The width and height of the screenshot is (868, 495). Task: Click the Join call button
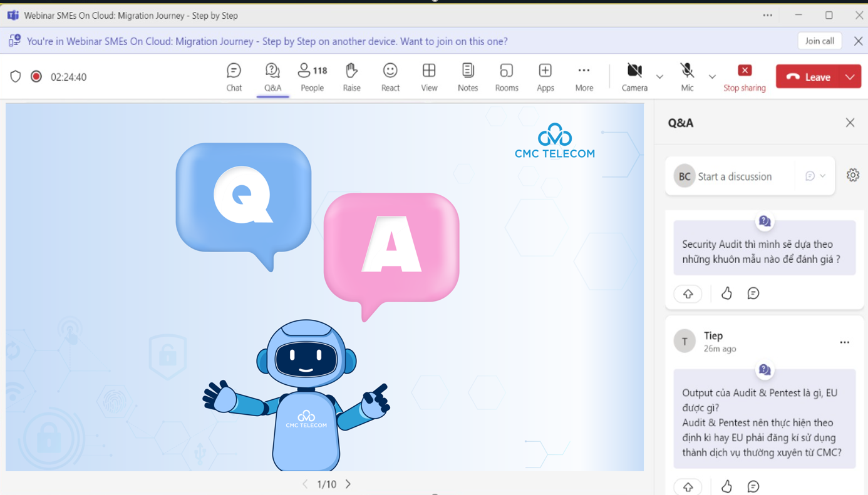(x=819, y=41)
